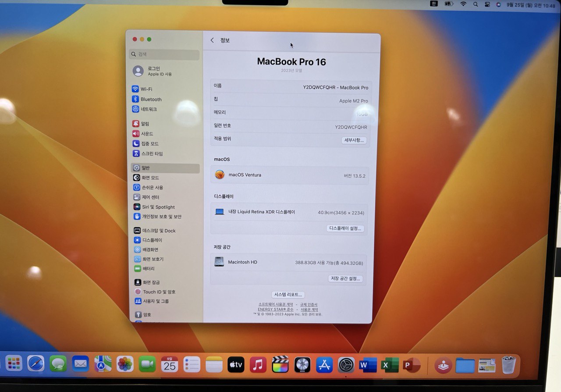The height and width of the screenshot is (392, 561).
Task: Open Calendar showing 25 in the Dock
Action: pyautogui.click(x=169, y=364)
